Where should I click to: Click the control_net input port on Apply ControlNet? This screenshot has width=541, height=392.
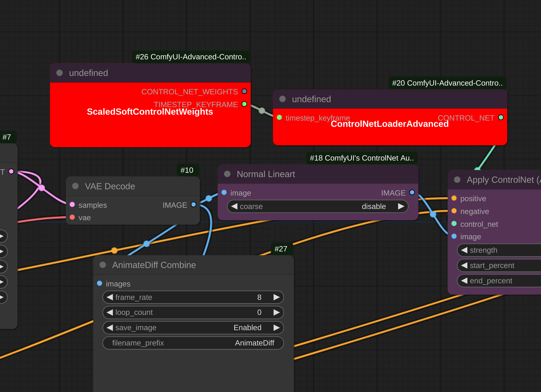(x=454, y=224)
